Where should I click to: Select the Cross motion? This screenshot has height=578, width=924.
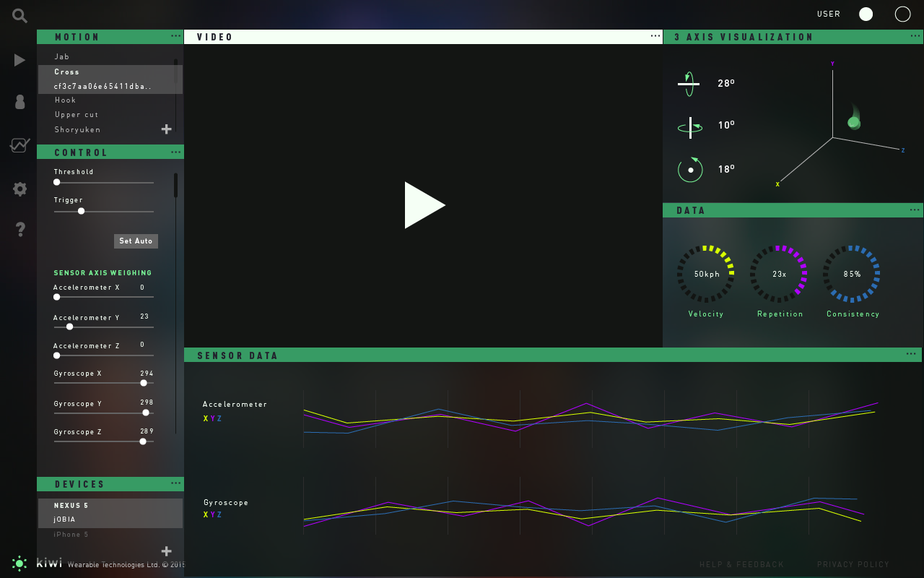click(67, 72)
